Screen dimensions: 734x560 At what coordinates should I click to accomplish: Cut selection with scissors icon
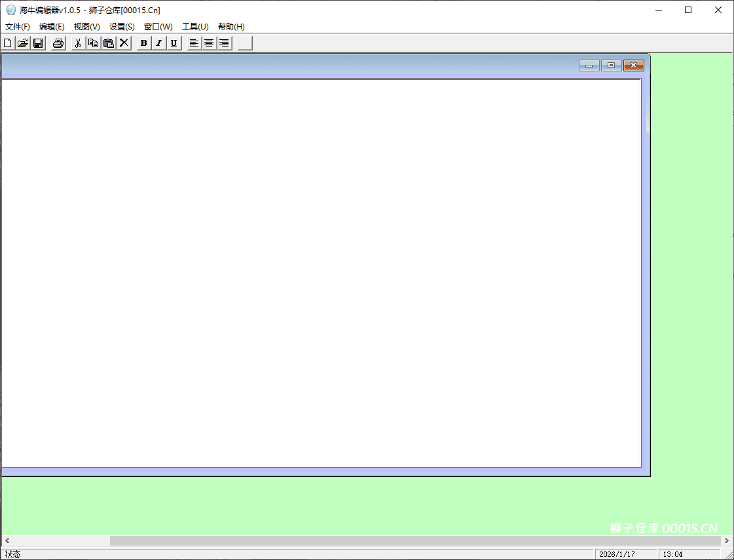click(x=78, y=43)
